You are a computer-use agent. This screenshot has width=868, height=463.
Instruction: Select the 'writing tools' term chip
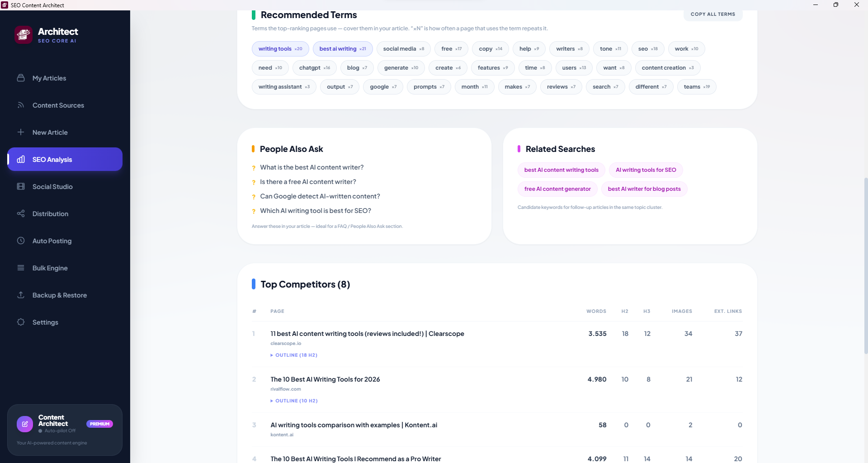point(280,49)
